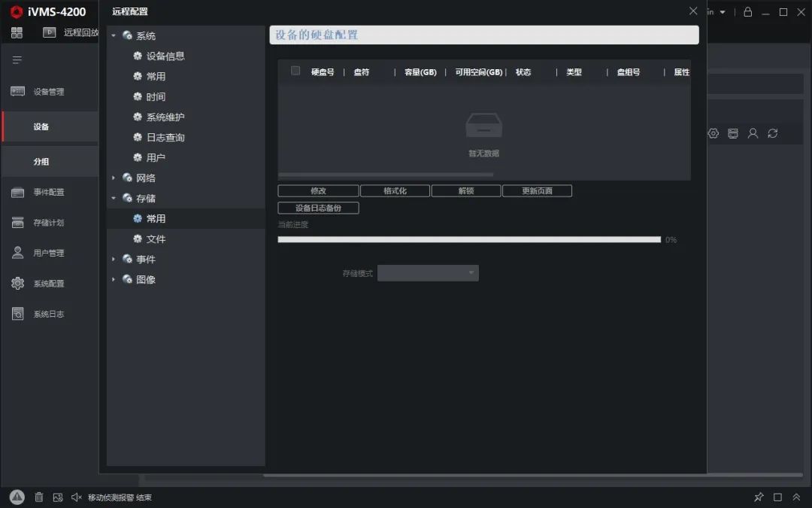
Task: Toggle the alarm sound speaker icon
Action: pyautogui.click(x=76, y=497)
